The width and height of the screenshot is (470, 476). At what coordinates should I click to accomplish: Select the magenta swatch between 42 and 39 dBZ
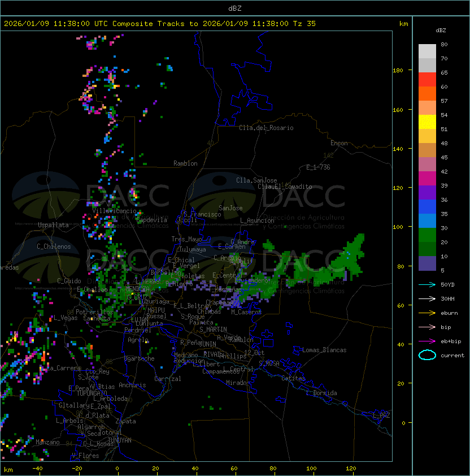click(x=427, y=179)
